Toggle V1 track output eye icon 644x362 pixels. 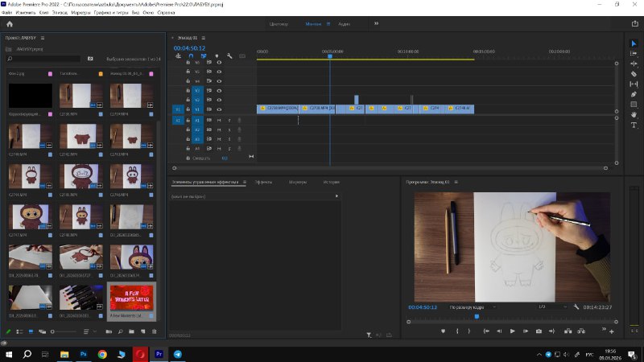pyautogui.click(x=219, y=109)
